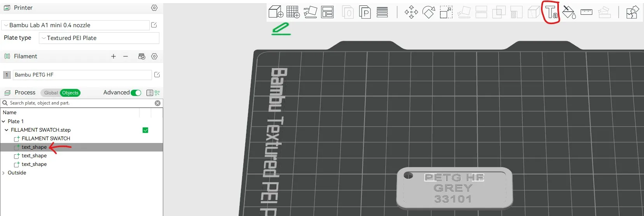The image size is (644, 216).
Task: Edit the Bambu Lab A1 mini printer preset
Action: pos(154,25)
